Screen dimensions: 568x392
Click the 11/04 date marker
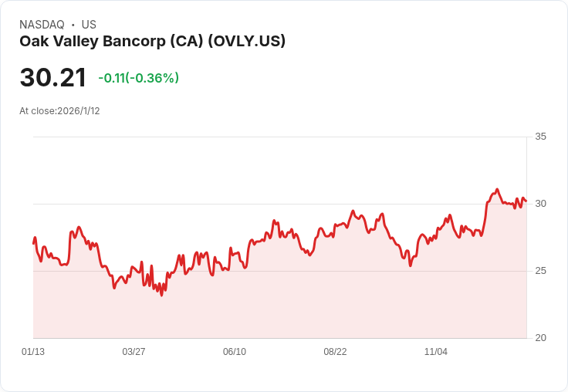click(436, 352)
